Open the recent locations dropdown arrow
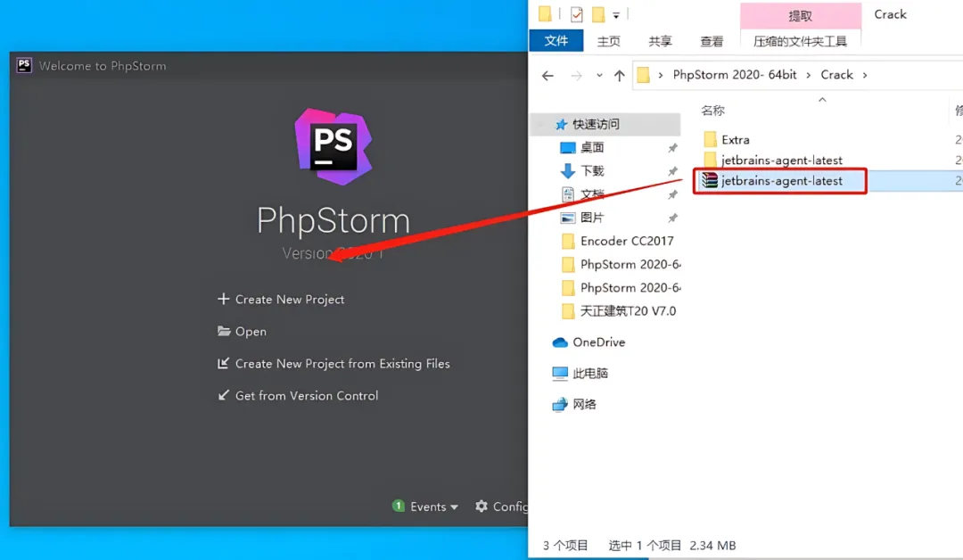Screen dimensions: 963x560 pyautogui.click(x=599, y=76)
